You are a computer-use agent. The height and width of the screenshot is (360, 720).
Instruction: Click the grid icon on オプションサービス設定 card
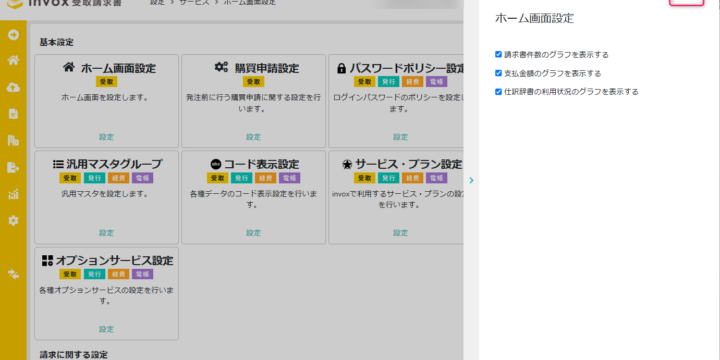47,261
